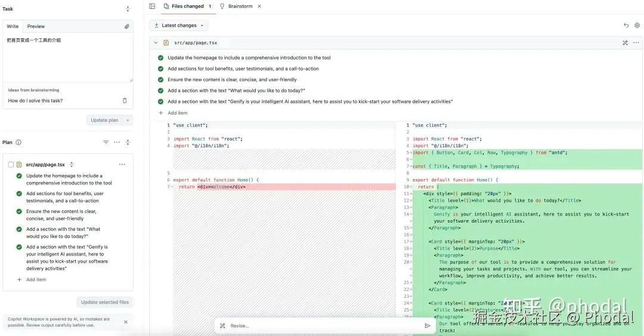Open settings gear icon
The height and width of the screenshot is (336, 644).
pos(637,26)
